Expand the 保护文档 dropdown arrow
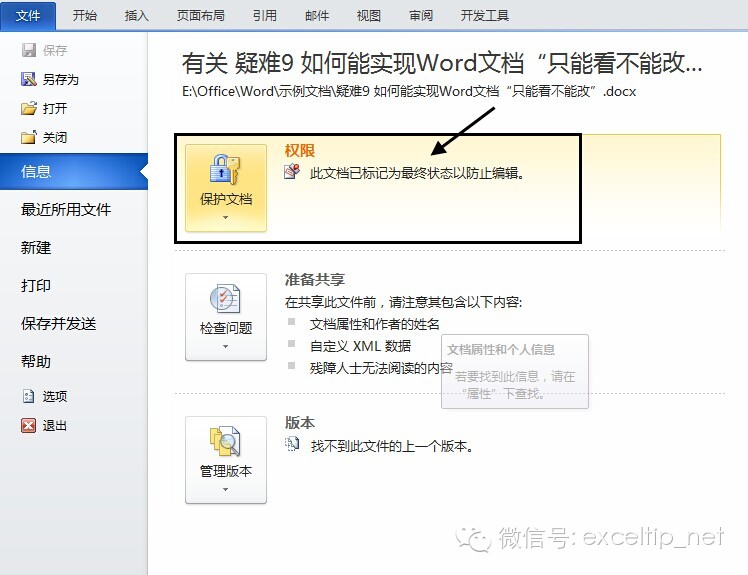Screen dimensions: 748x575 (x=226, y=218)
